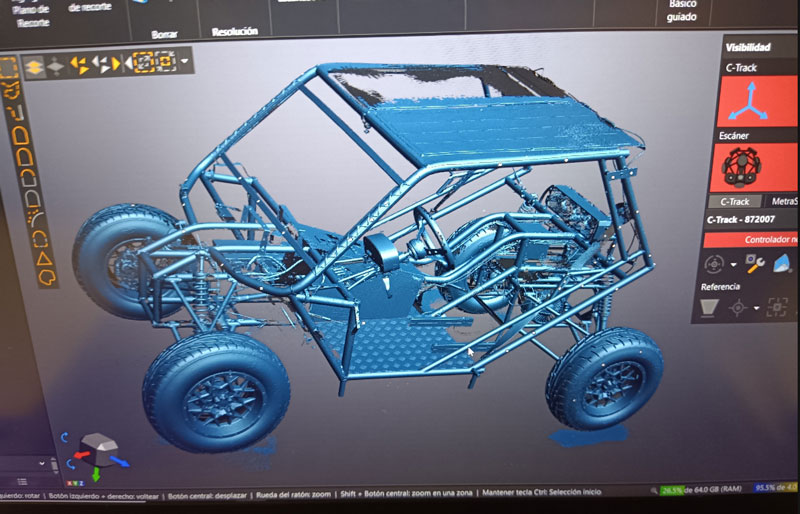This screenshot has height=514, width=800.
Task: Click the red Controlador status bar
Action: tap(750, 240)
